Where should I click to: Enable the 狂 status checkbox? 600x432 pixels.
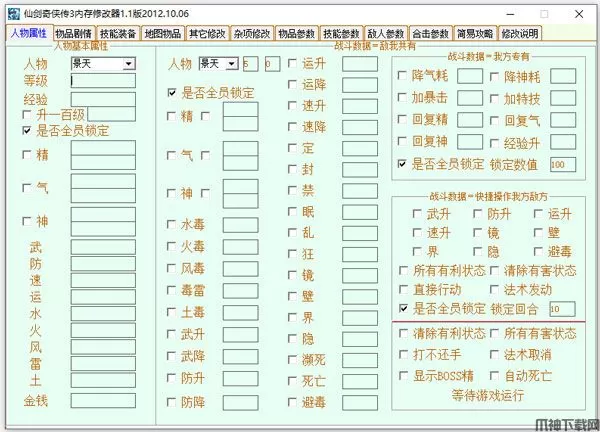click(x=292, y=254)
